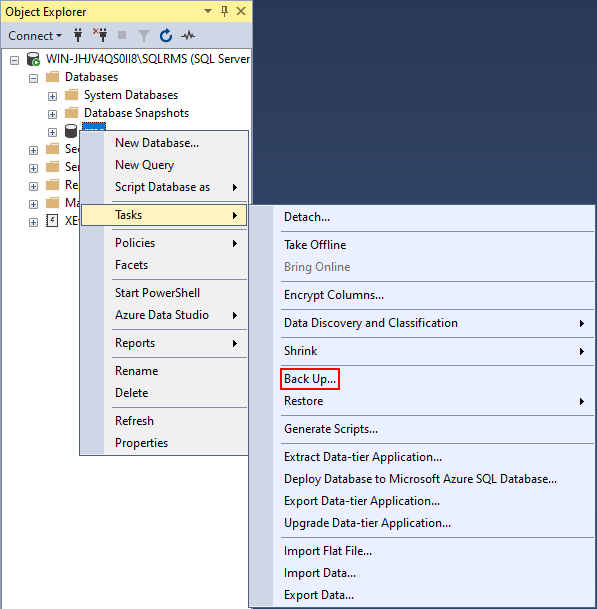Image resolution: width=597 pixels, height=609 pixels.
Task: Expand the System Databases folder
Action: coord(52,96)
